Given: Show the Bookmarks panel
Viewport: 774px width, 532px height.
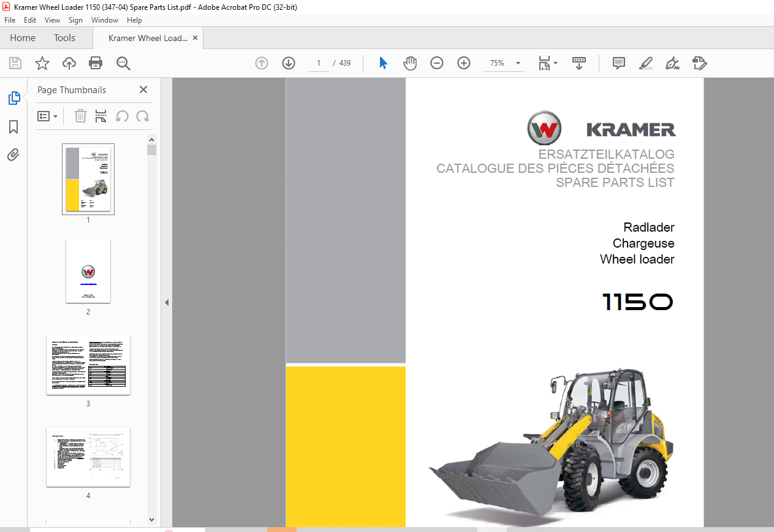Looking at the screenshot, I should click(13, 126).
